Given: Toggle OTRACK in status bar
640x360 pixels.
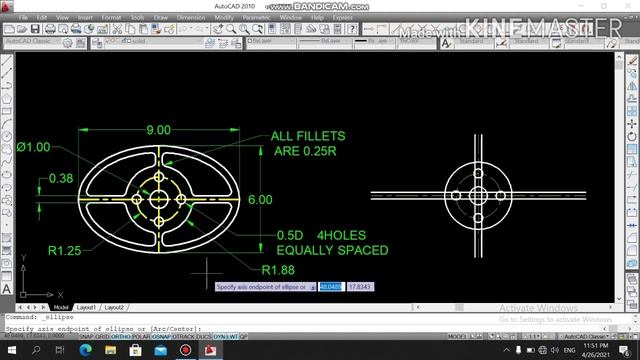Looking at the screenshot, I should click(x=184, y=337).
